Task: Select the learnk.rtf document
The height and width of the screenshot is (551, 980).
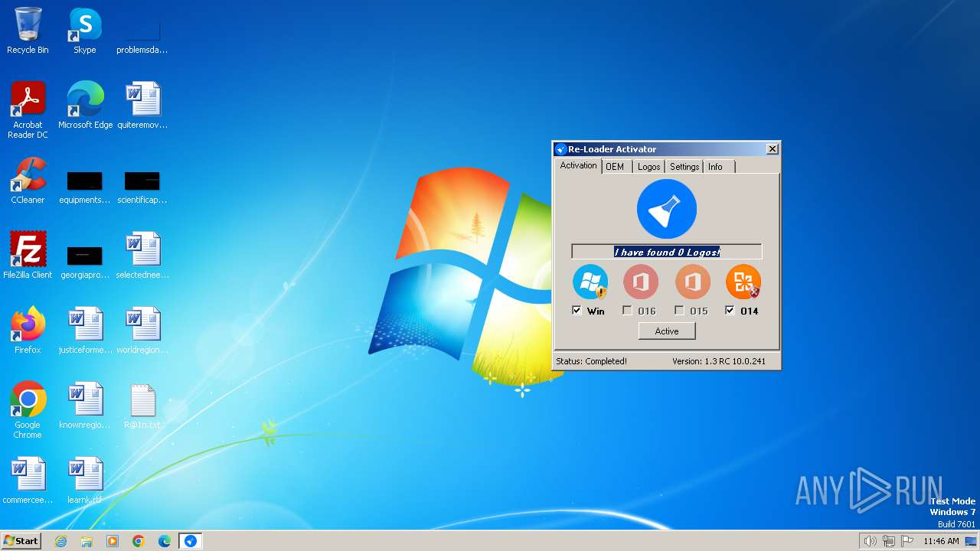Action: 85,481
